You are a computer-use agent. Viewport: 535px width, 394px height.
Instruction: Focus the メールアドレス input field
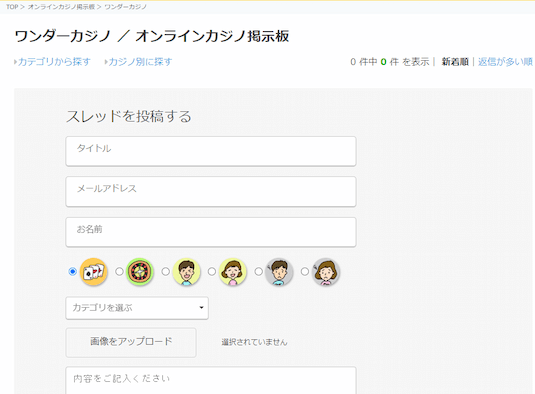click(x=211, y=191)
